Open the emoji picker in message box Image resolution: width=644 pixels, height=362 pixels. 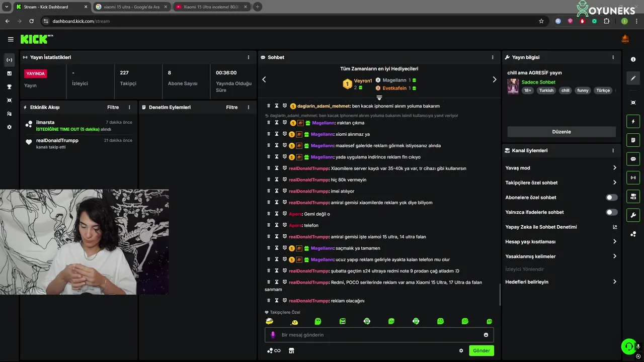point(486,335)
